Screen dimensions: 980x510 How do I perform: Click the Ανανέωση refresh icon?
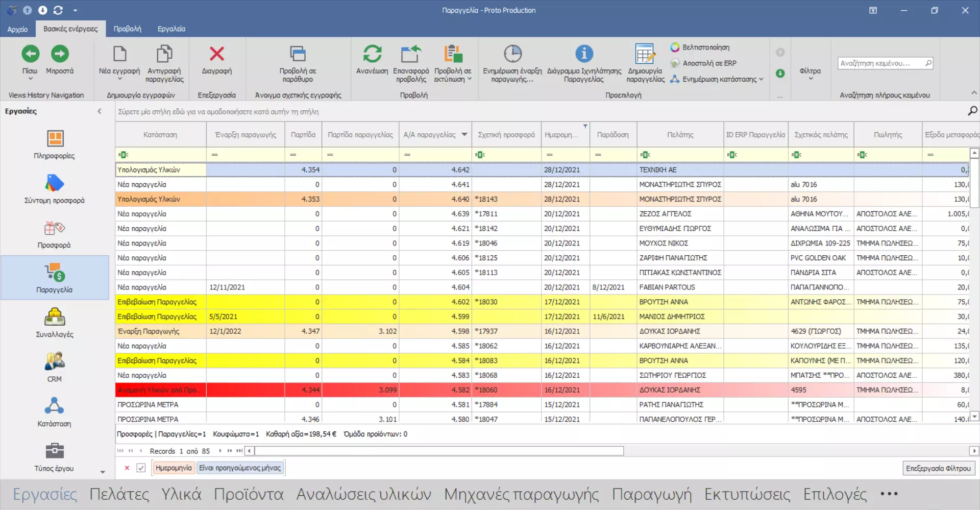coord(372,54)
